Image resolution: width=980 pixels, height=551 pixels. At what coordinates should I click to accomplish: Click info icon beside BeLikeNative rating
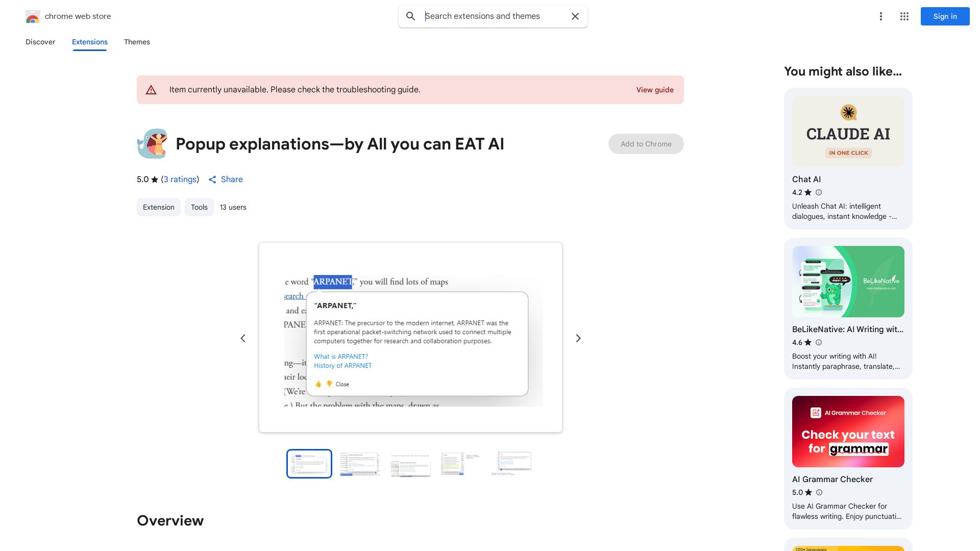click(x=819, y=342)
